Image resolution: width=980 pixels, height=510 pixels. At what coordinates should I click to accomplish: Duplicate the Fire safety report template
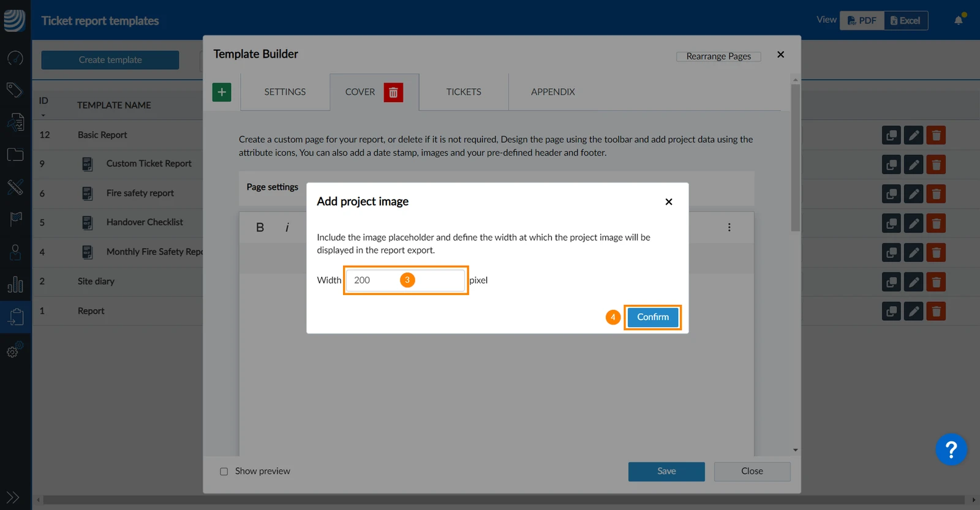891,193
